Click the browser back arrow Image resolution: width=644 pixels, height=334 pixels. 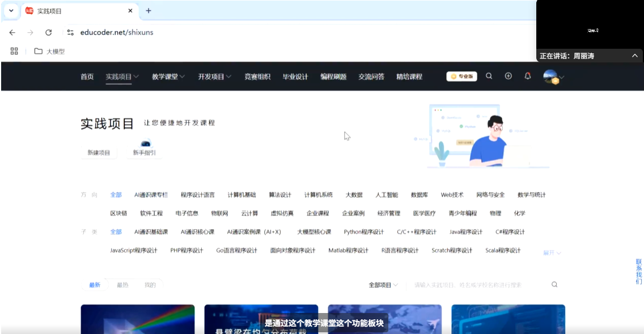coord(12,32)
